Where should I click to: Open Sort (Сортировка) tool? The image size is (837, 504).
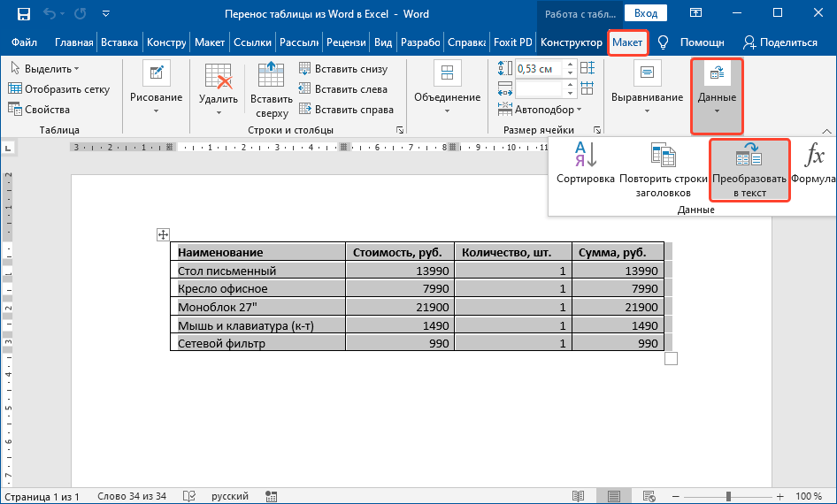coord(585,164)
